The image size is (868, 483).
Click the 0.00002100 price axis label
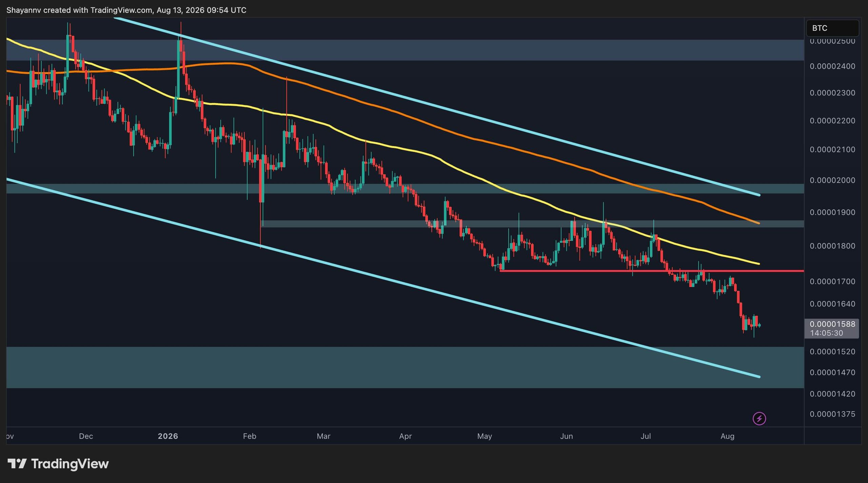832,149
